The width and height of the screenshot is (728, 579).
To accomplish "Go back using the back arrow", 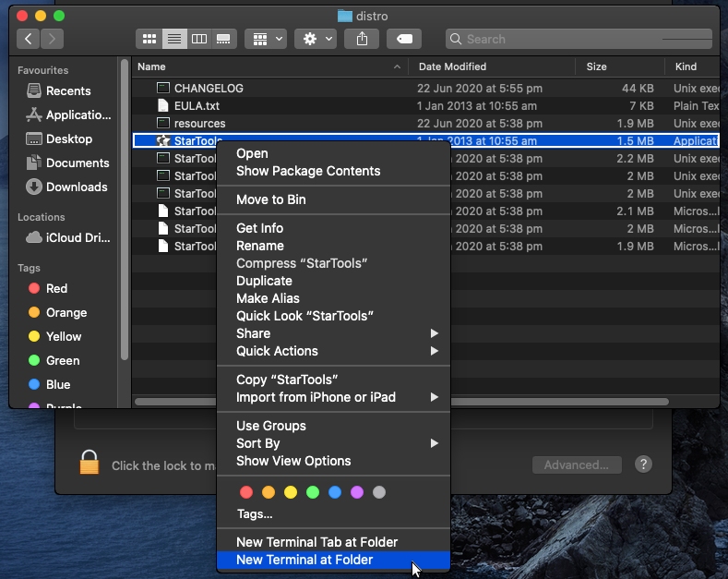I will click(x=29, y=39).
